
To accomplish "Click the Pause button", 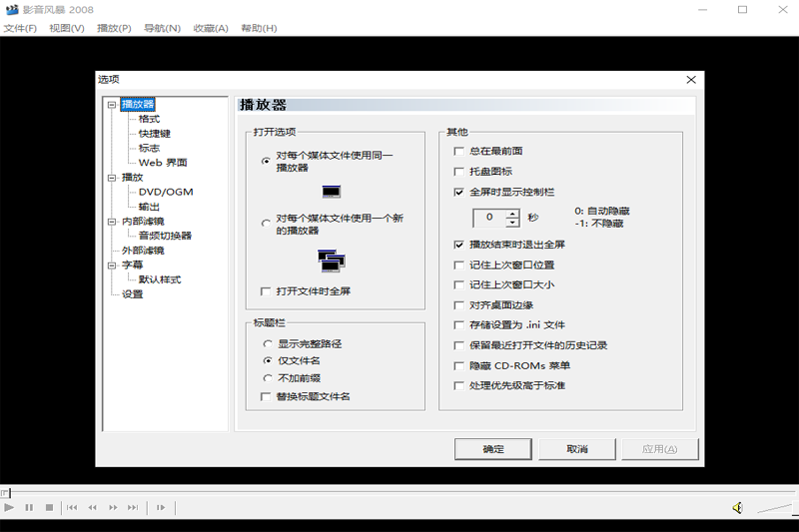I will click(29, 508).
